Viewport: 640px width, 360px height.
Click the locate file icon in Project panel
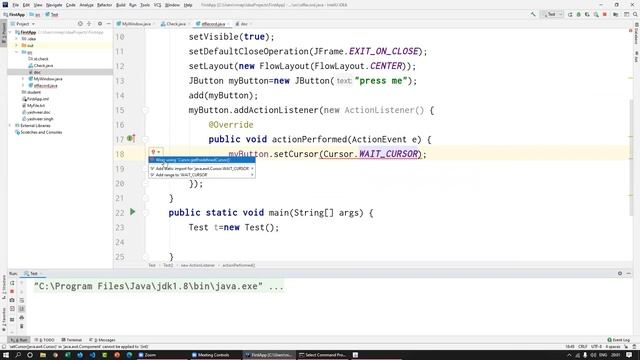pos(80,24)
